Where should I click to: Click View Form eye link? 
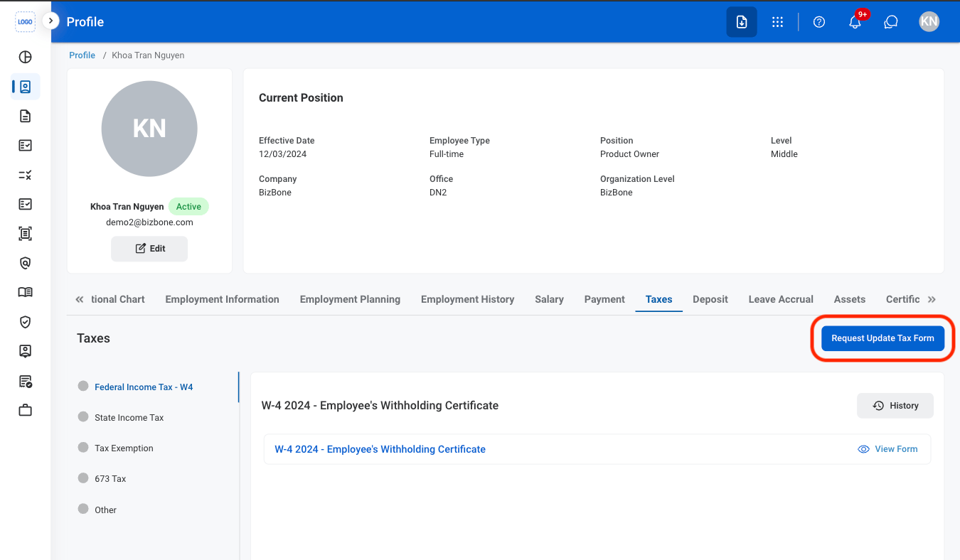887,449
